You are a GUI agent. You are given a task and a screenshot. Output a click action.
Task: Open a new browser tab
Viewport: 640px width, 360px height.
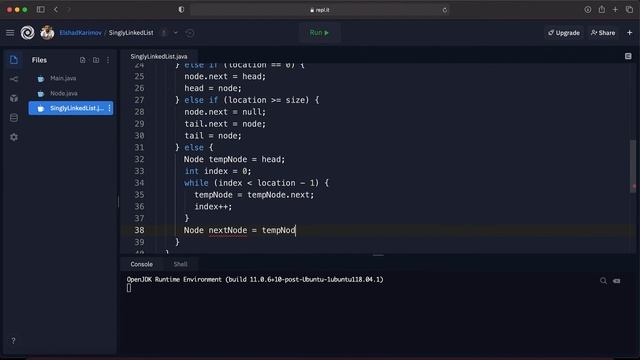tap(615, 9)
